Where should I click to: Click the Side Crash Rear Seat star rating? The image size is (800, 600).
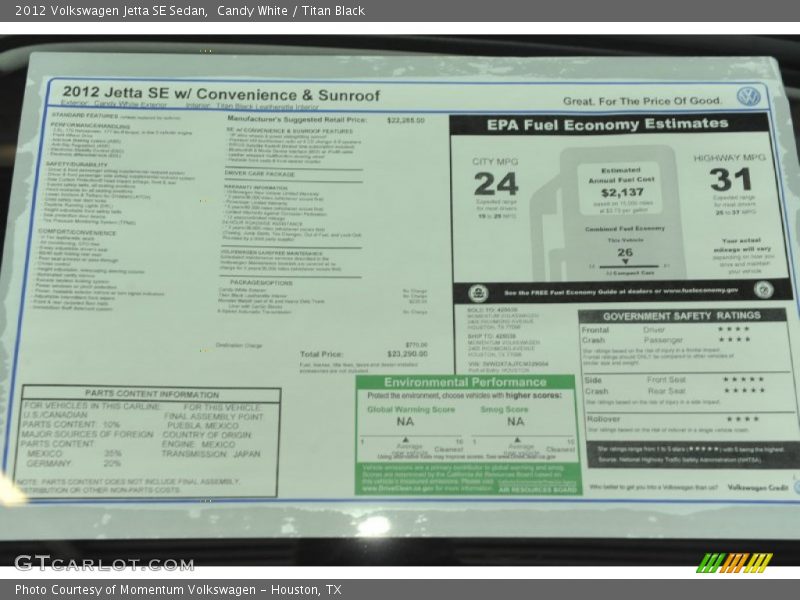744,390
